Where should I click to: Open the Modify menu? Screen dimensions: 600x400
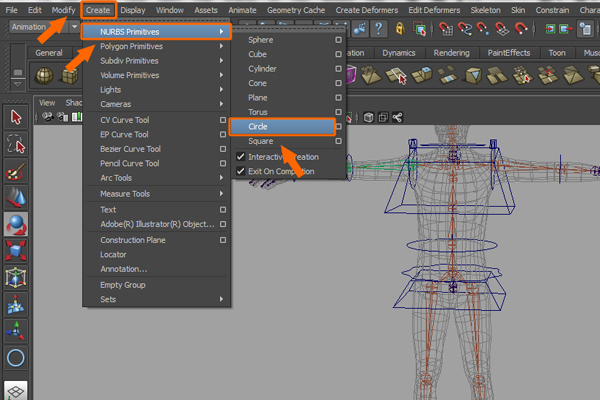click(x=64, y=10)
